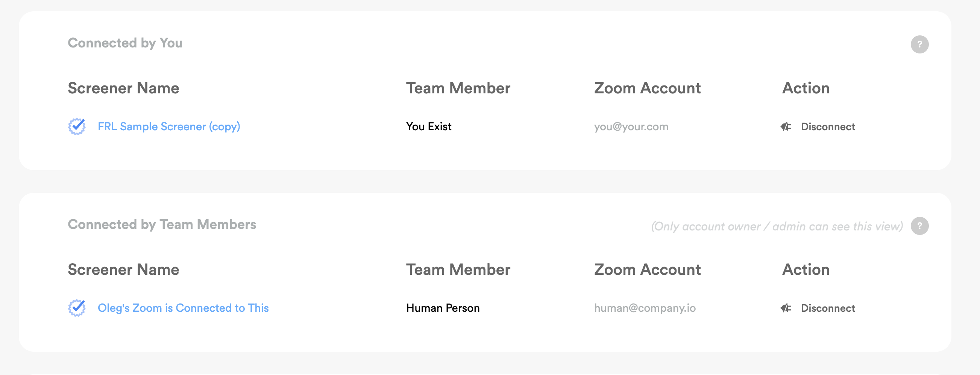The image size is (980, 375).
Task: Click the unplug icon for you@your.com
Action: (x=786, y=127)
